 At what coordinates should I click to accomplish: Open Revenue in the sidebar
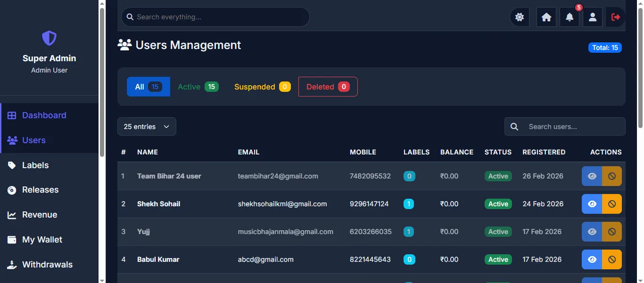tap(50, 215)
